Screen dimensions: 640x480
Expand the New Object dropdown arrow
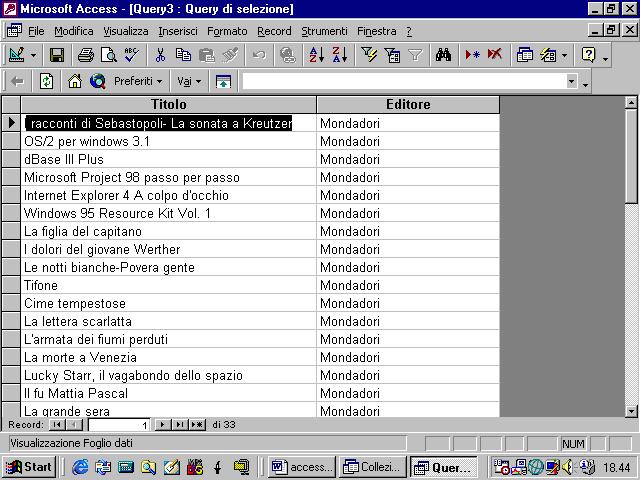point(564,55)
